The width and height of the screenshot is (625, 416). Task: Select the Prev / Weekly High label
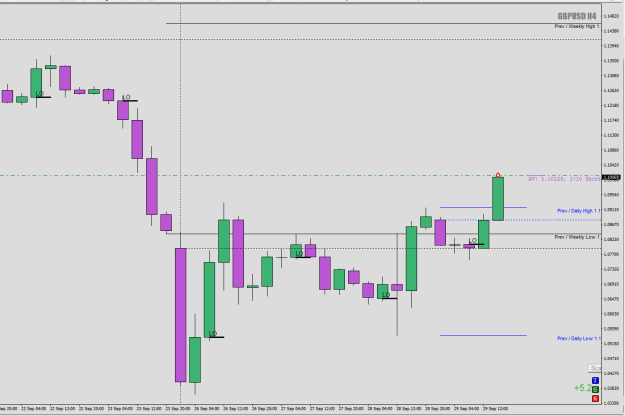coord(577,26)
